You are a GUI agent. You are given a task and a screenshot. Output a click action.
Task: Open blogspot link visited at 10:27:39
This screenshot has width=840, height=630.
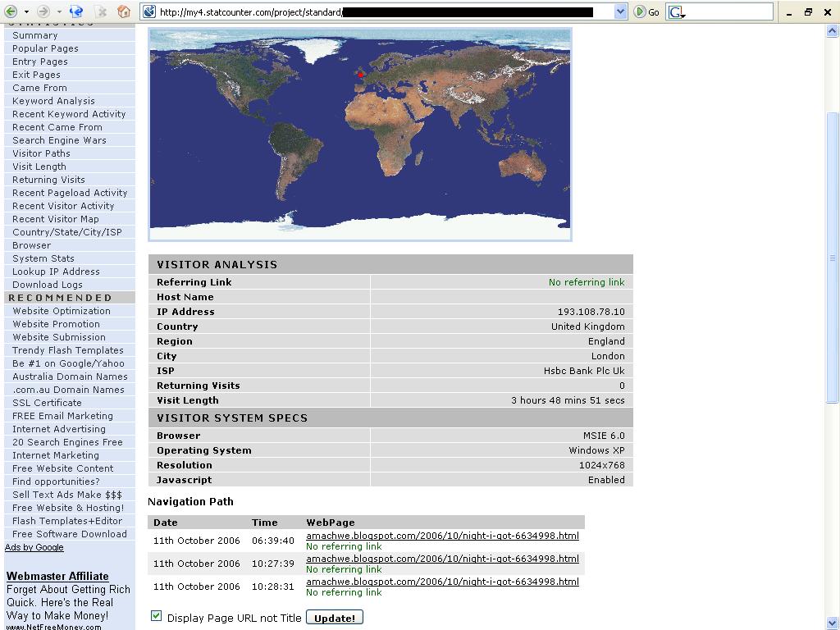442,559
